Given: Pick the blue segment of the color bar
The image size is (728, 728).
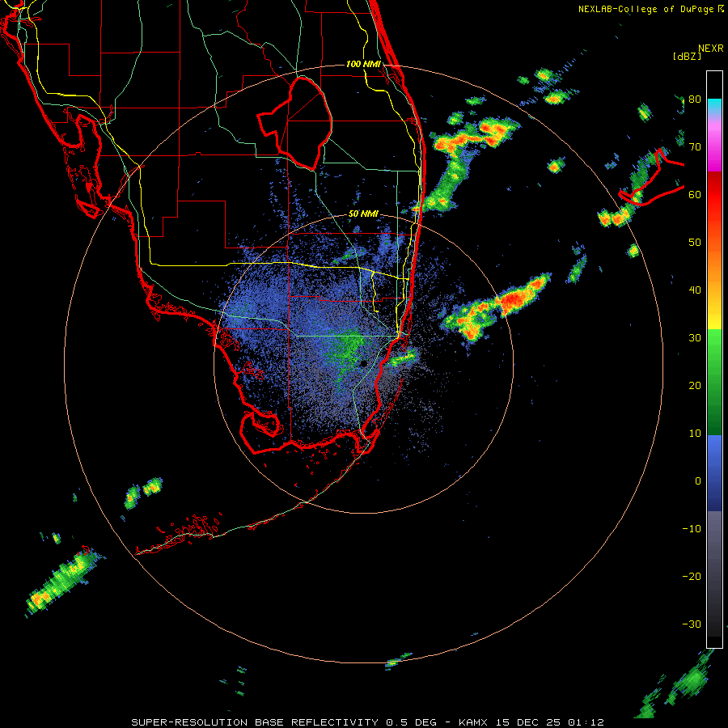Looking at the screenshot, I should [714, 473].
